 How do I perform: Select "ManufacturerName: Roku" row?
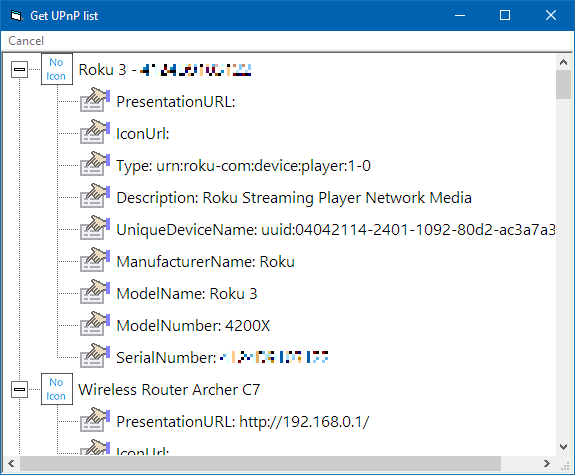[205, 262]
